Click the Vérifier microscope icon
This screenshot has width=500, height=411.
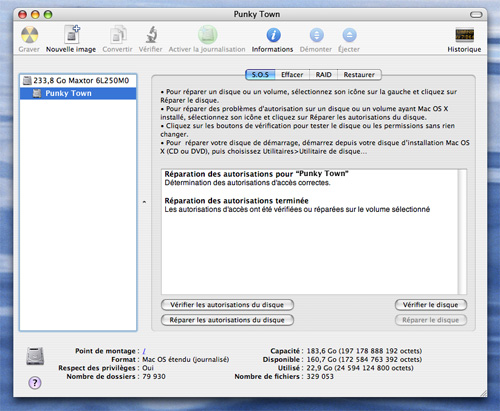pyautogui.click(x=151, y=34)
